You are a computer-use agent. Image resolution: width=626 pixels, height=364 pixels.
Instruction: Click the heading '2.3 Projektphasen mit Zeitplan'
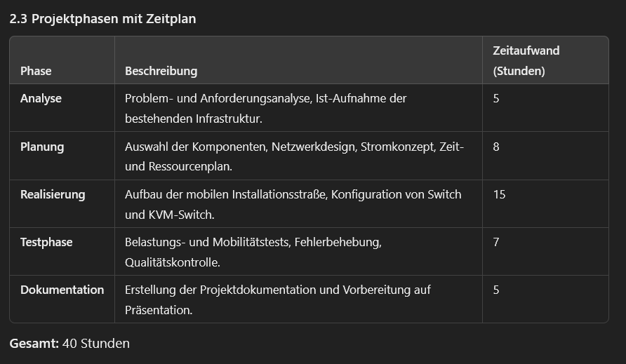[102, 19]
